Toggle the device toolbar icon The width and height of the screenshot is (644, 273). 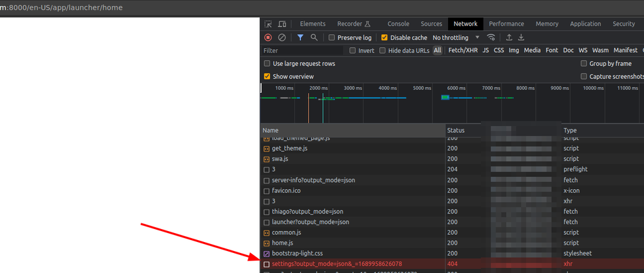(x=282, y=24)
